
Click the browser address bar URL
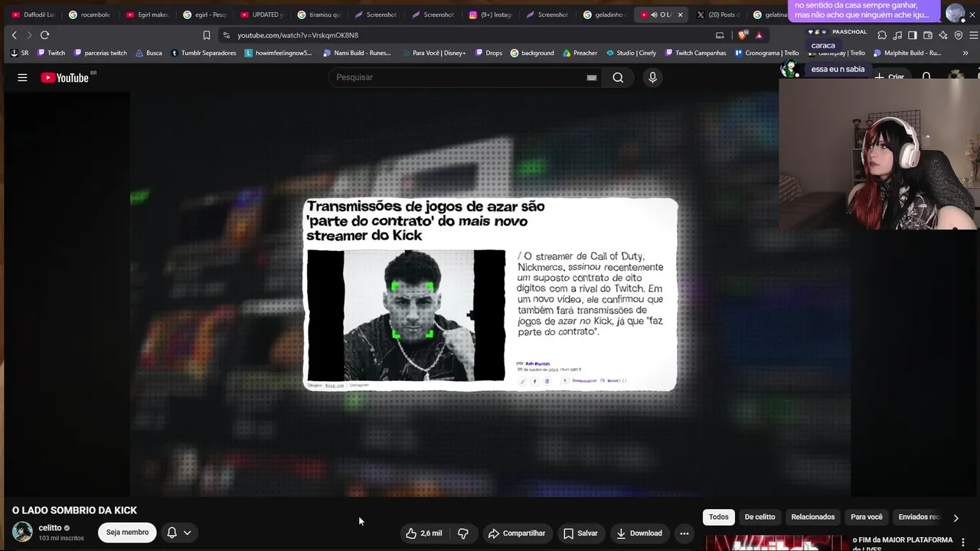click(298, 35)
